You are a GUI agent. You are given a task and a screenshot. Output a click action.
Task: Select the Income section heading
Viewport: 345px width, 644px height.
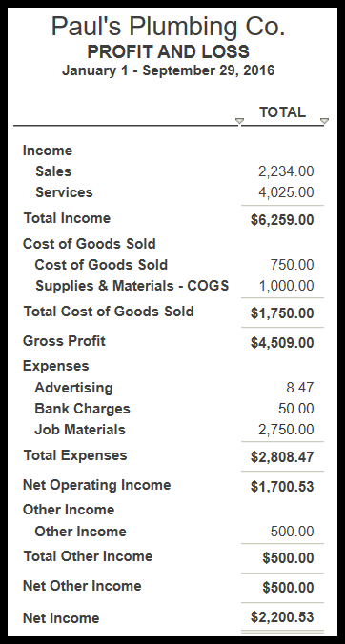click(x=48, y=151)
